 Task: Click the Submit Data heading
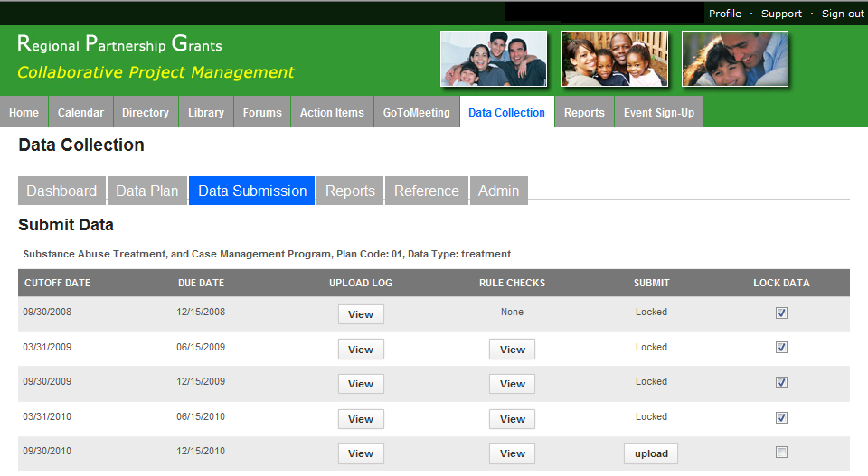point(66,225)
